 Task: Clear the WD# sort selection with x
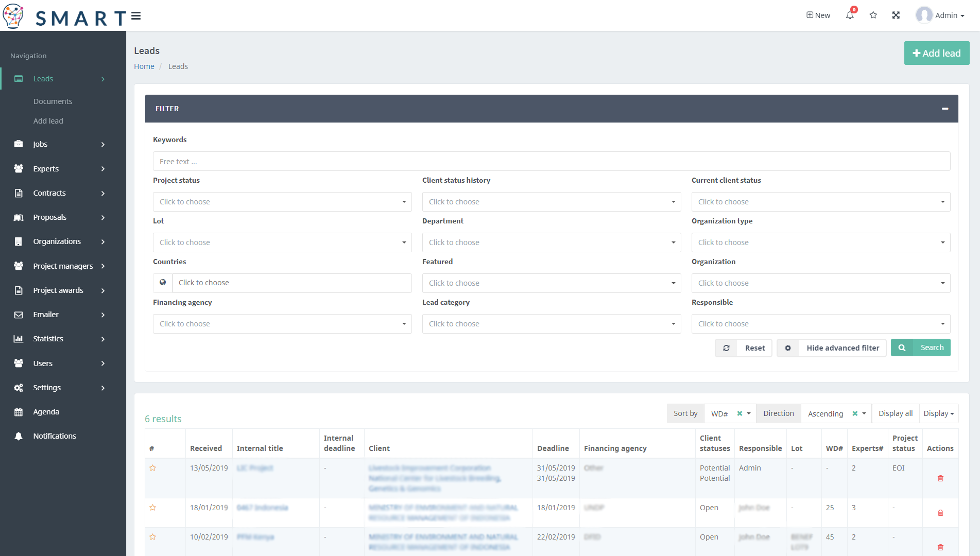[x=740, y=413]
